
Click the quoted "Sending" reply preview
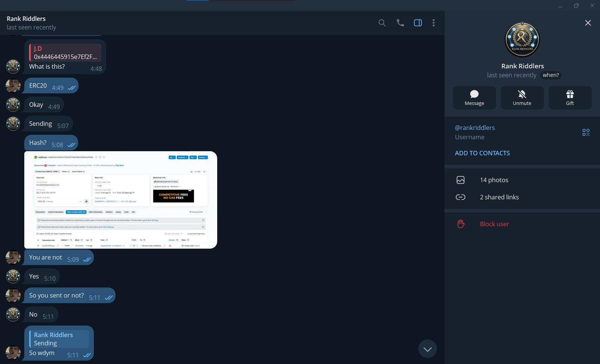59,339
